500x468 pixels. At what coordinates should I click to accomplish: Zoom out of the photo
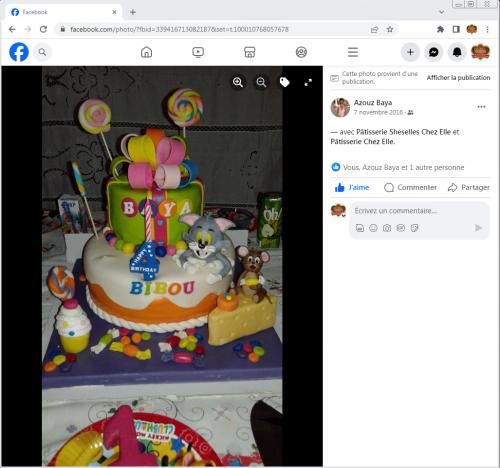261,82
